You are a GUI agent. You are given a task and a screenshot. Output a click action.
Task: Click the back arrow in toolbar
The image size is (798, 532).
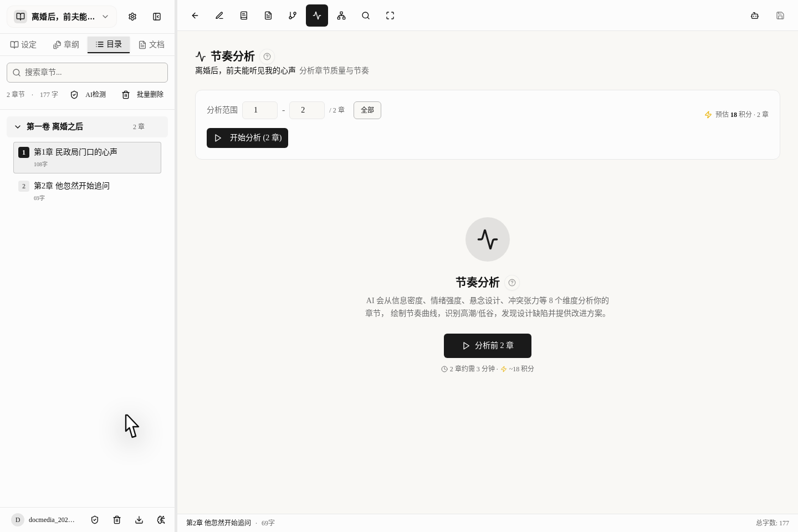pos(195,16)
